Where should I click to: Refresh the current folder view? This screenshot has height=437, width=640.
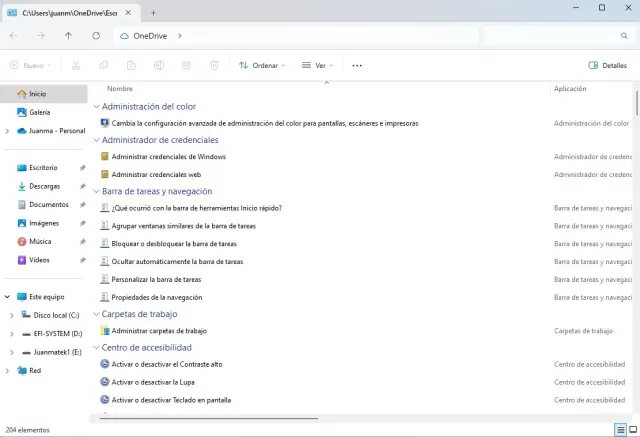(x=96, y=36)
